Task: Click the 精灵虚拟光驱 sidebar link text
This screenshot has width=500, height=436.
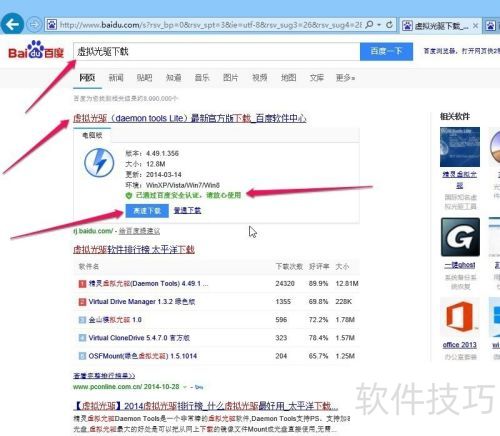Action: pyautogui.click(x=460, y=179)
